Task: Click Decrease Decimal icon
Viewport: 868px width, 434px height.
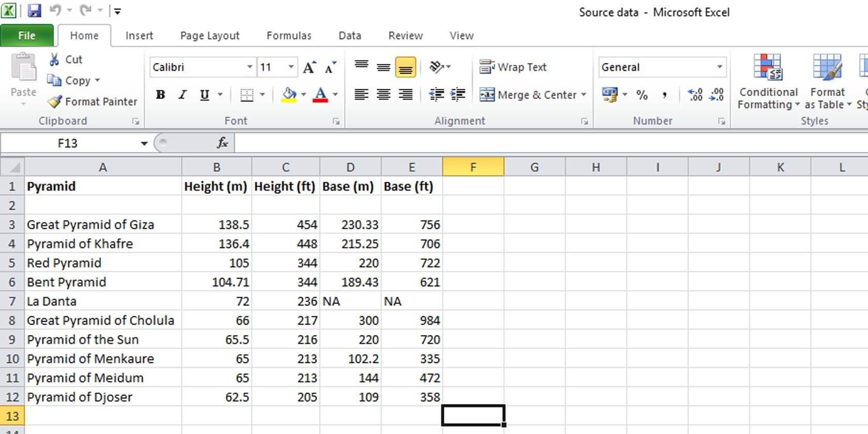Action: tap(717, 95)
